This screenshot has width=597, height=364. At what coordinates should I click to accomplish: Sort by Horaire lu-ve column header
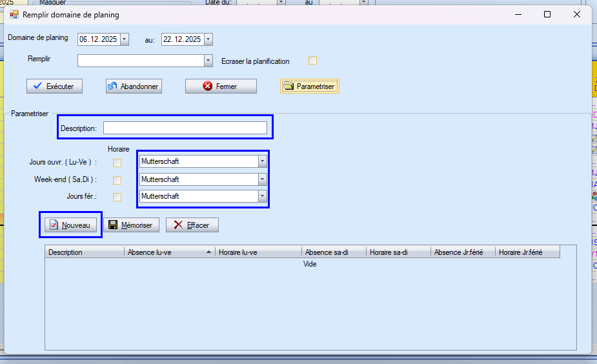pos(259,252)
